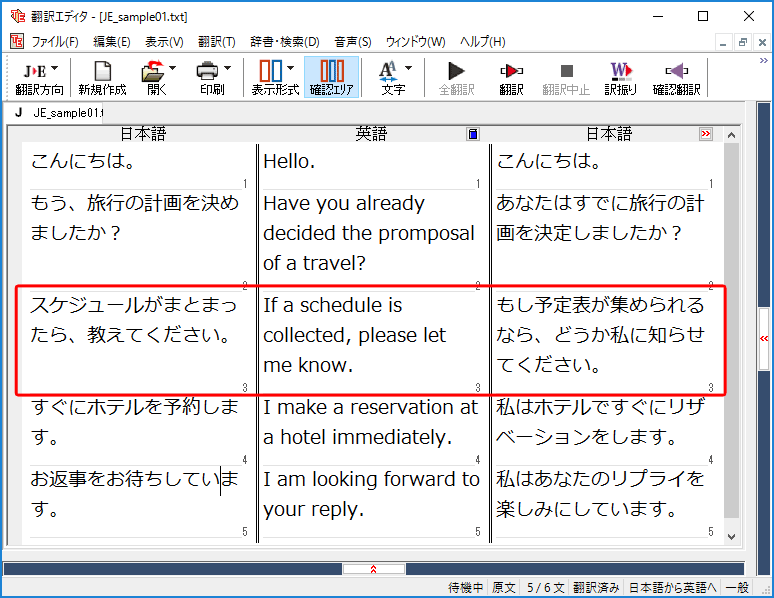Screen dimensions: 774x598
Task: Click the 翻訳 translate icon
Action: coord(511,72)
